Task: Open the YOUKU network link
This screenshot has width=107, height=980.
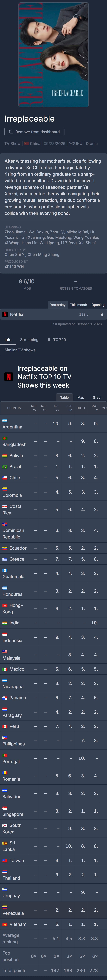Action: pyautogui.click(x=75, y=144)
